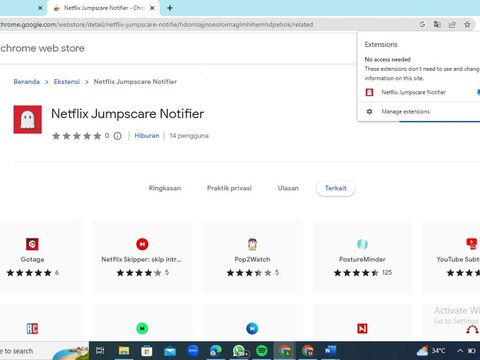Screen dimensions: 480x360
Task: Open the PostureMinder extension icon
Action: (x=362, y=244)
